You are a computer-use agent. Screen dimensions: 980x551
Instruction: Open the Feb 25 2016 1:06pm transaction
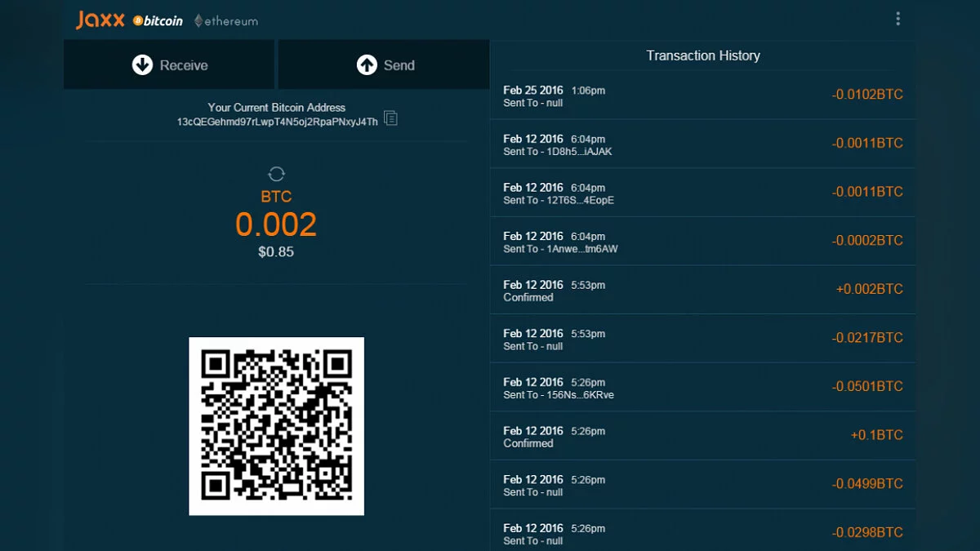coord(703,96)
